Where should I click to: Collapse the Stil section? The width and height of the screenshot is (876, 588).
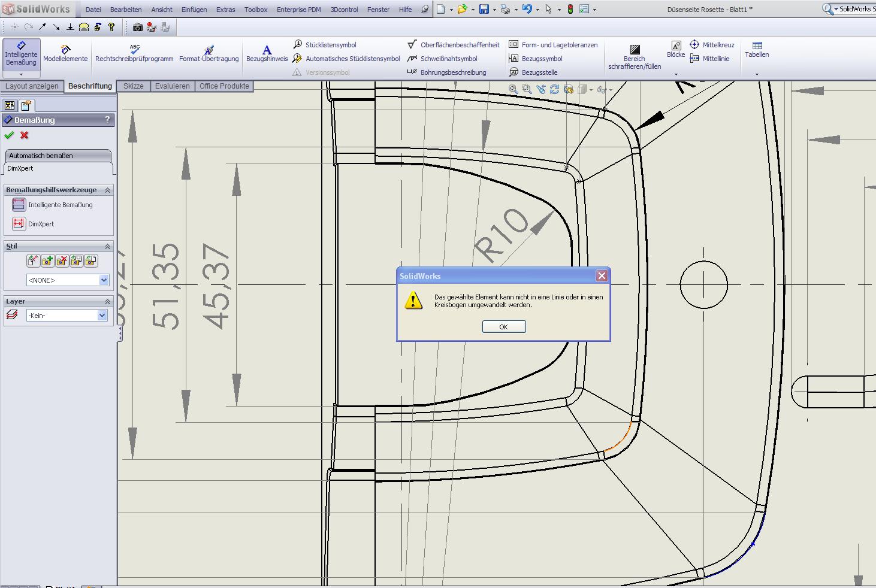point(108,246)
